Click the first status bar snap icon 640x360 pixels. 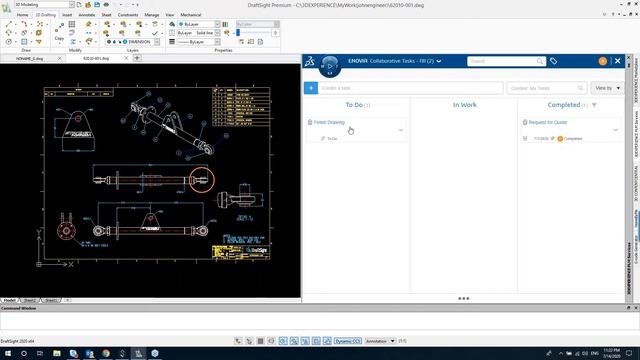click(x=238, y=341)
